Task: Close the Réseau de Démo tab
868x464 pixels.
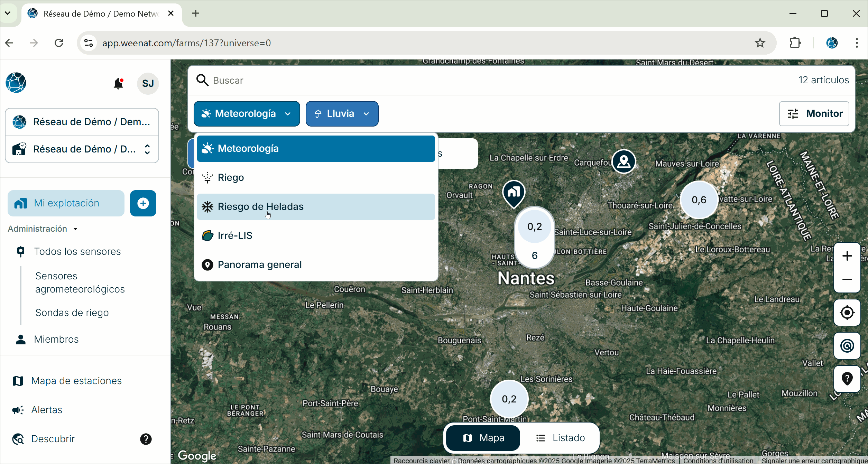Action: pos(171,13)
